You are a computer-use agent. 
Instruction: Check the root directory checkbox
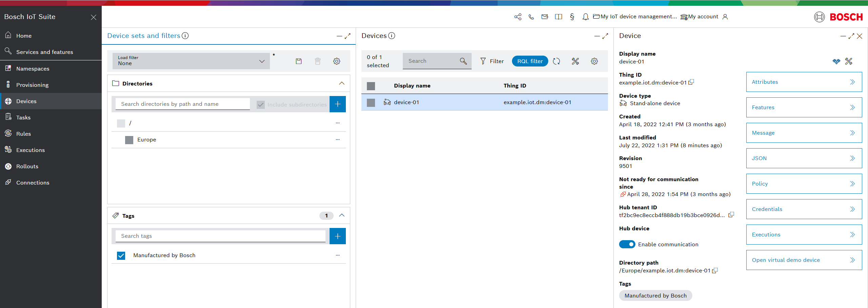click(x=121, y=123)
